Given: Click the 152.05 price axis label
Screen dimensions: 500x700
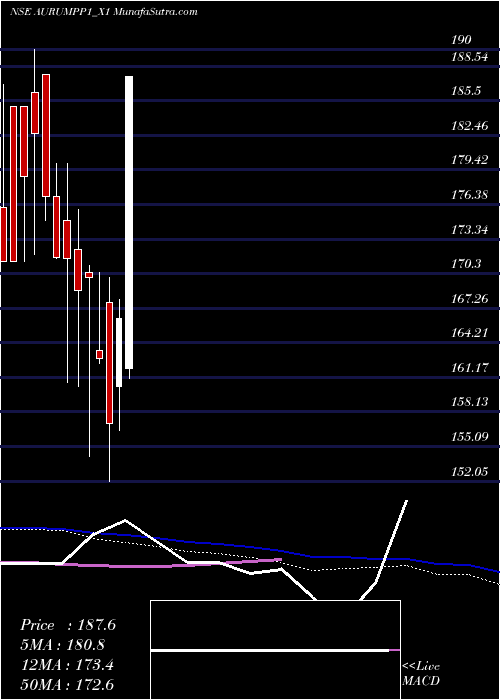Looking at the screenshot, I should (470, 472).
